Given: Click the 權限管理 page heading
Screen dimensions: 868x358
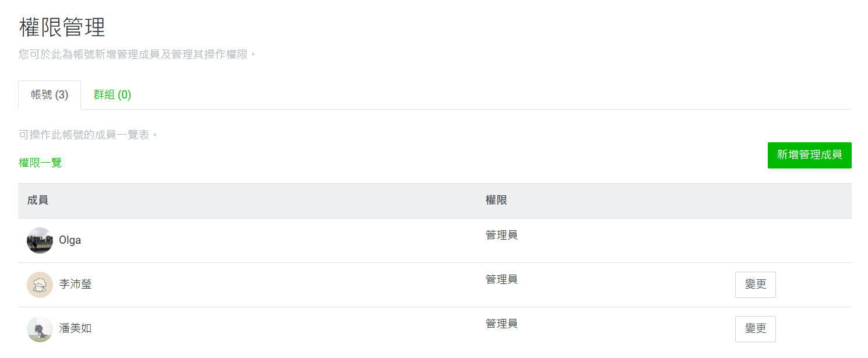Looking at the screenshot, I should point(62,27).
